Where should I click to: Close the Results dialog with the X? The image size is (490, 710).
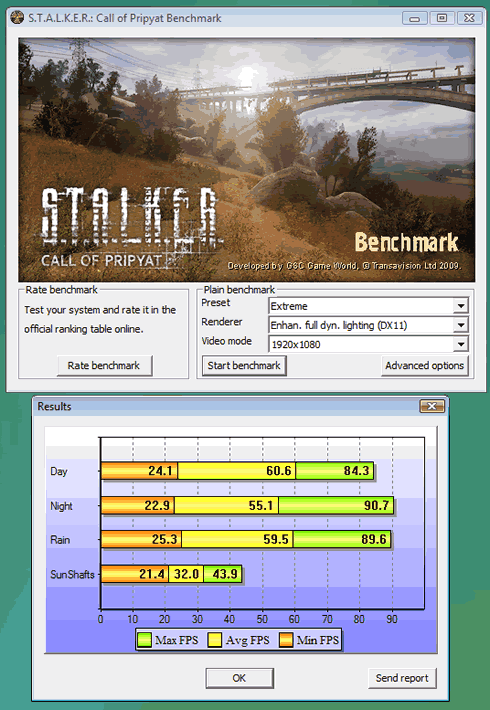point(432,406)
